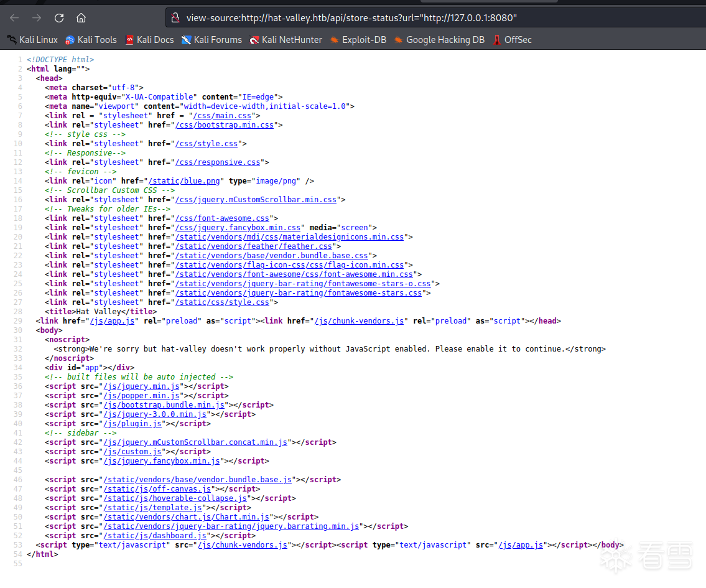Click the browser forward arrow
Screen dimensions: 706x588
[37, 18]
